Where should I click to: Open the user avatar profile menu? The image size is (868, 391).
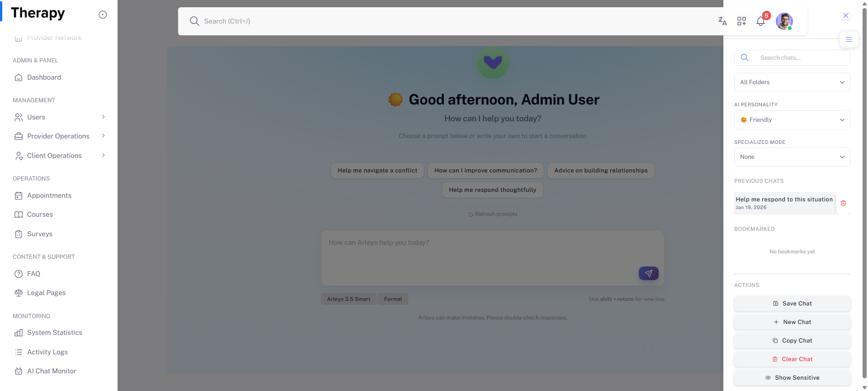[784, 21]
